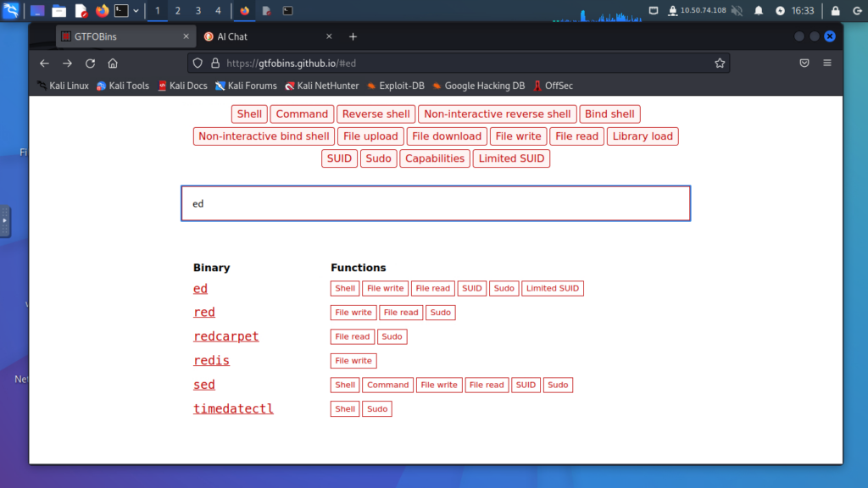Image resolution: width=868 pixels, height=488 pixels.
Task: Open the redcarpet binary link
Action: point(225,336)
